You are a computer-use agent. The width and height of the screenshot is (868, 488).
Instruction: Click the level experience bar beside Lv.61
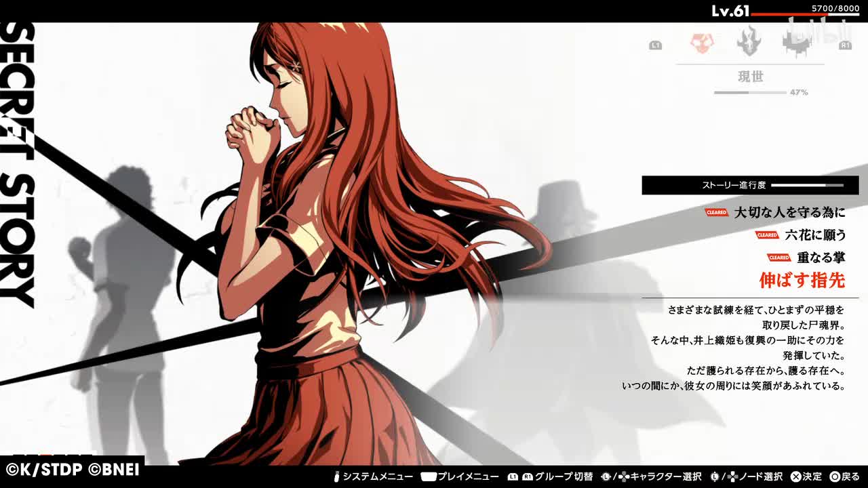coord(805,14)
